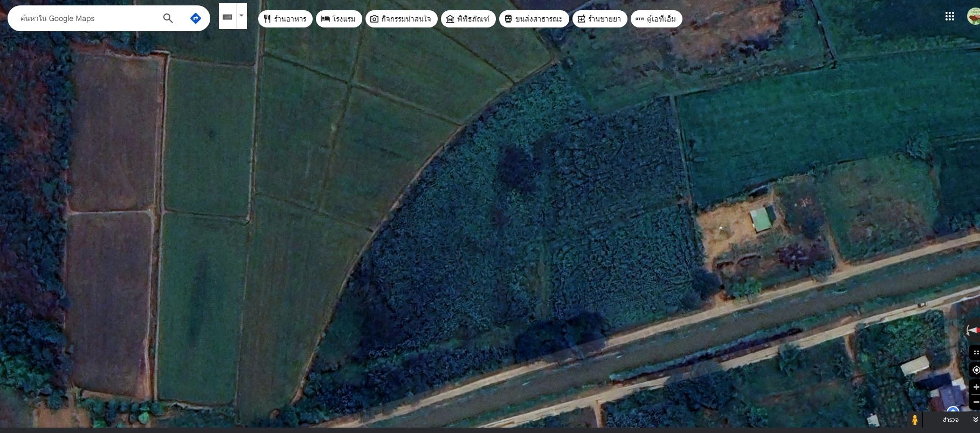Show my current location
This screenshot has width=980, height=433.
click(976, 370)
